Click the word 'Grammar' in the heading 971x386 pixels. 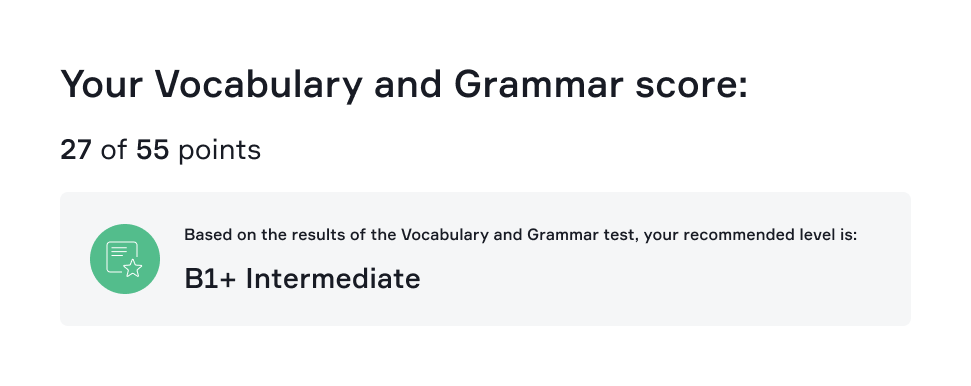[538, 84]
